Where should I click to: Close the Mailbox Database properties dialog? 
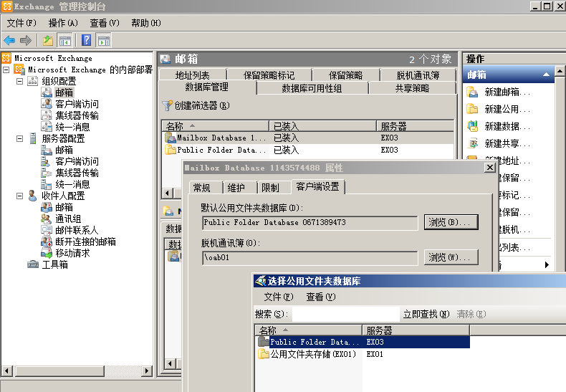click(489, 168)
